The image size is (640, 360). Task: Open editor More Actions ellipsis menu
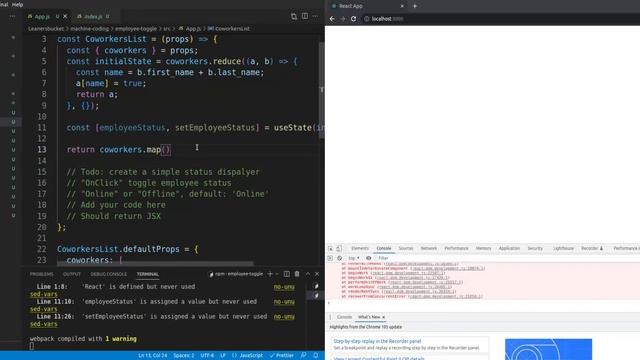click(x=315, y=16)
